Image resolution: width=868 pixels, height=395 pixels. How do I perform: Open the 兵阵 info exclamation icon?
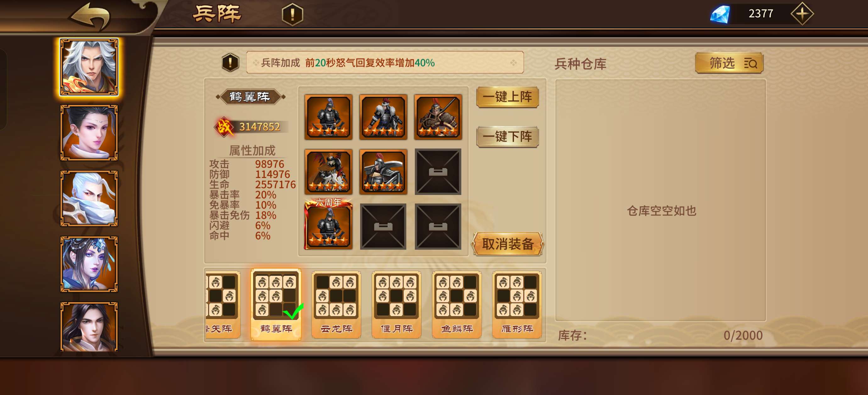click(x=292, y=14)
